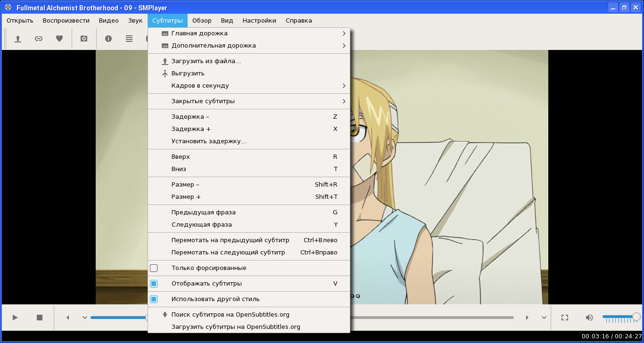This screenshot has width=644, height=343.
Task: Click the open file upload toolbar icon
Action: pos(18,39)
